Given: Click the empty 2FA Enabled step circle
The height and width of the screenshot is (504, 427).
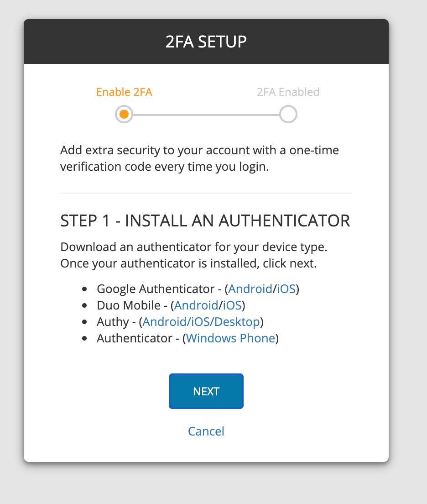Looking at the screenshot, I should click(x=288, y=114).
